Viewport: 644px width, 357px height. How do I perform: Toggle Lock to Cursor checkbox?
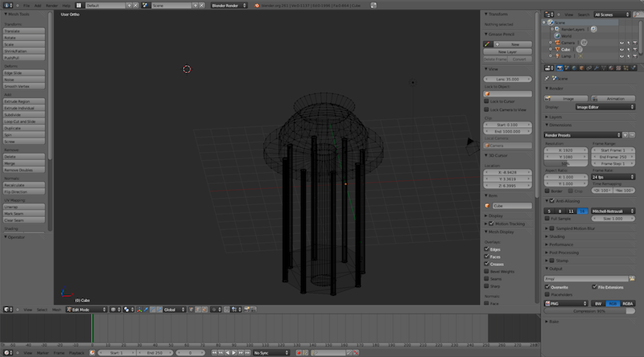[486, 101]
